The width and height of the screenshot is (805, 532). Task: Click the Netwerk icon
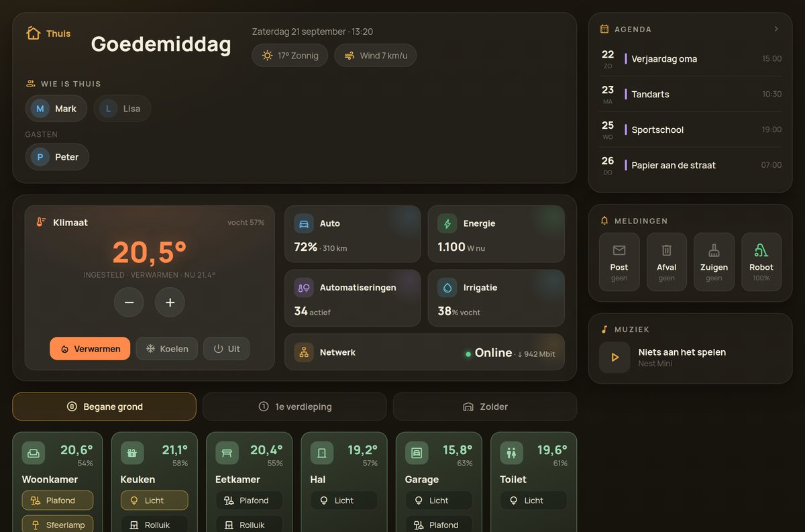(x=304, y=352)
